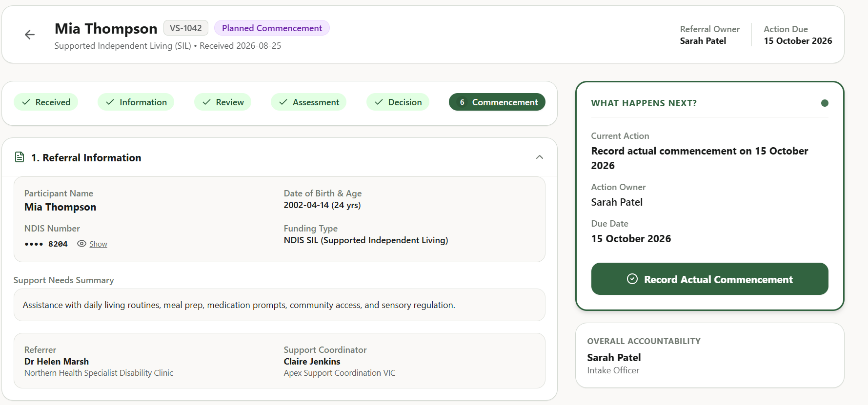Click support coordinator 'Claire Jenkins'
Viewport: 868px width, 405px height.
coord(312,361)
